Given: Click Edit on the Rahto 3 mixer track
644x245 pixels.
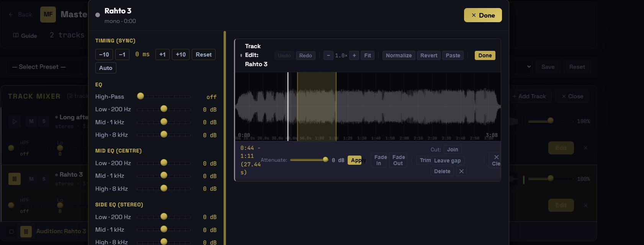Looking at the screenshot, I should [x=561, y=205].
